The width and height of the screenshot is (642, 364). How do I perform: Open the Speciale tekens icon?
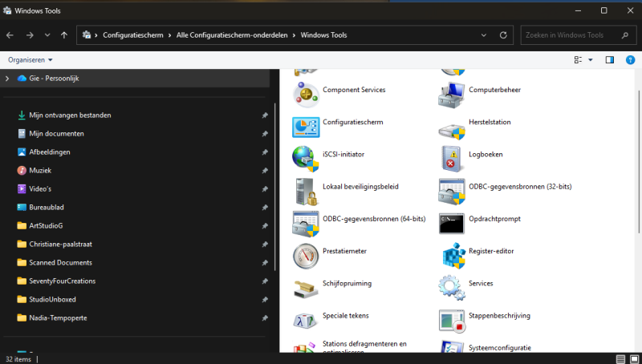coord(306,321)
